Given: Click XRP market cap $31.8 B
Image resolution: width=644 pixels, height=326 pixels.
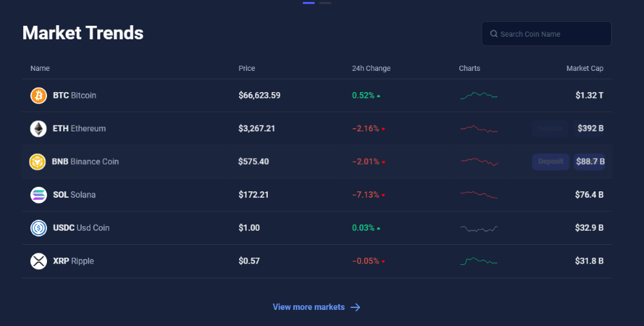Looking at the screenshot, I should (589, 261).
